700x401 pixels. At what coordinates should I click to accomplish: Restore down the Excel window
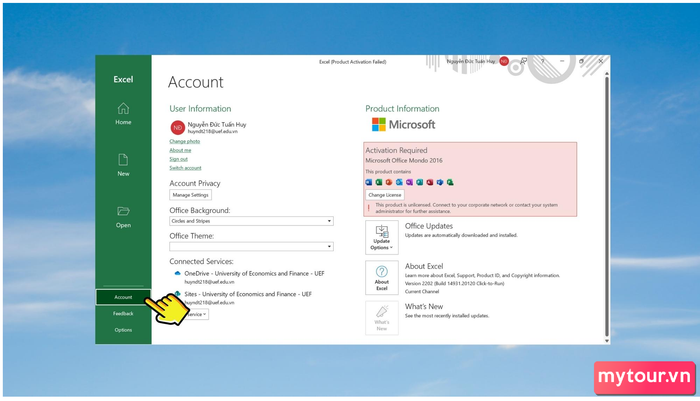581,61
